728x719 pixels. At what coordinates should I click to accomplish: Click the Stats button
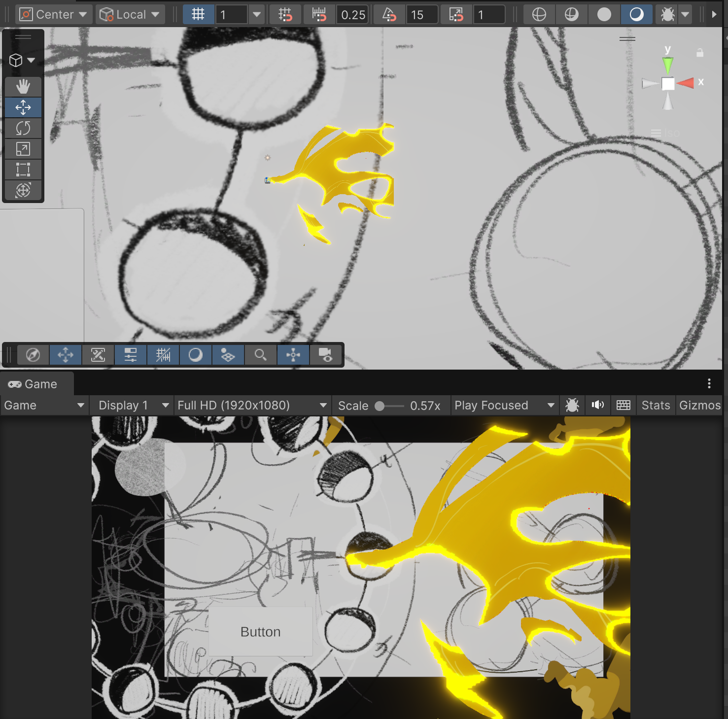656,406
